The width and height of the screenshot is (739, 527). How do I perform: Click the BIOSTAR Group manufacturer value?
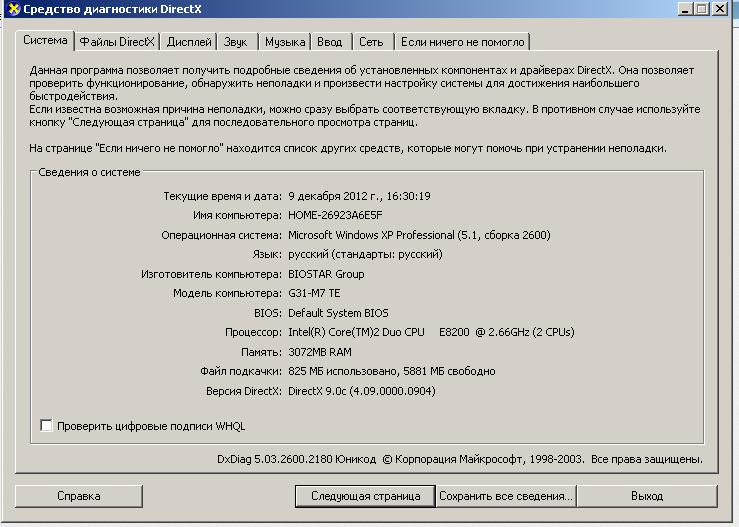(326, 274)
